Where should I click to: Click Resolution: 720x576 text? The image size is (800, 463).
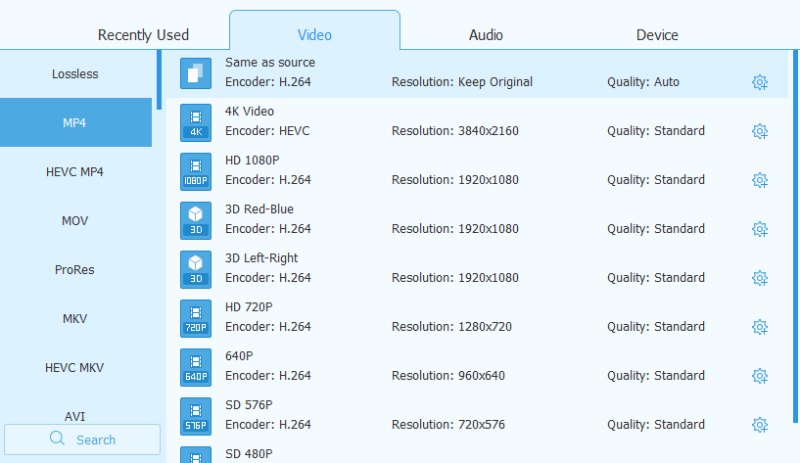(x=448, y=425)
